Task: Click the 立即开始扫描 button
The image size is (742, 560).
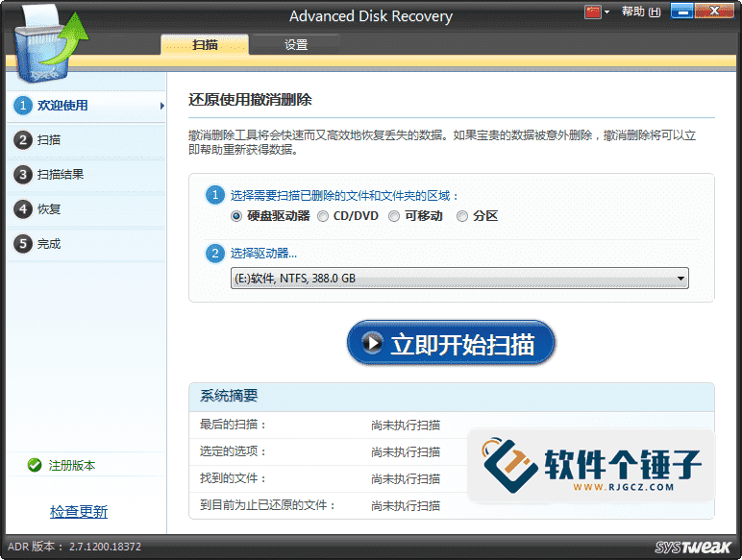Action: tap(451, 343)
